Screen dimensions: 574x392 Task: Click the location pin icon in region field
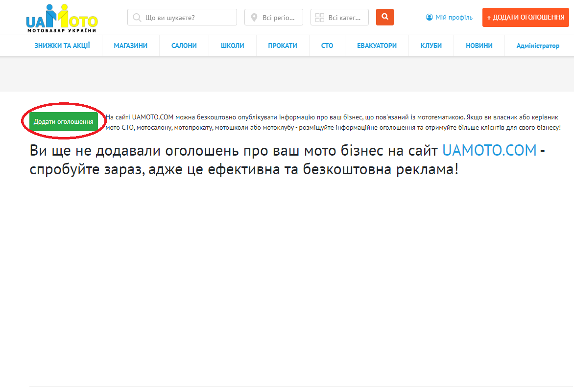(x=254, y=18)
